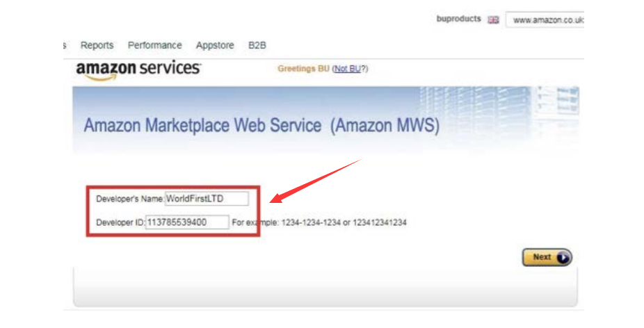Click the Next button

547,257
